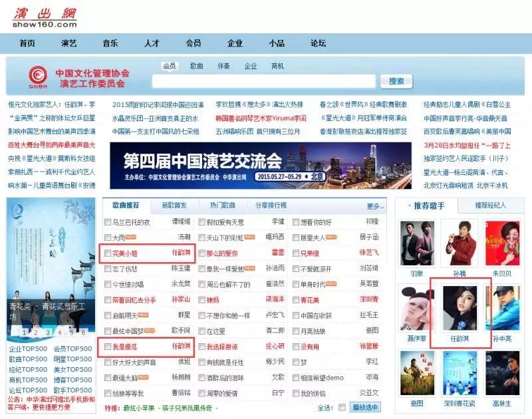Open the 相信希望demo song link
This screenshot has width=532, height=419.
pos(322,378)
